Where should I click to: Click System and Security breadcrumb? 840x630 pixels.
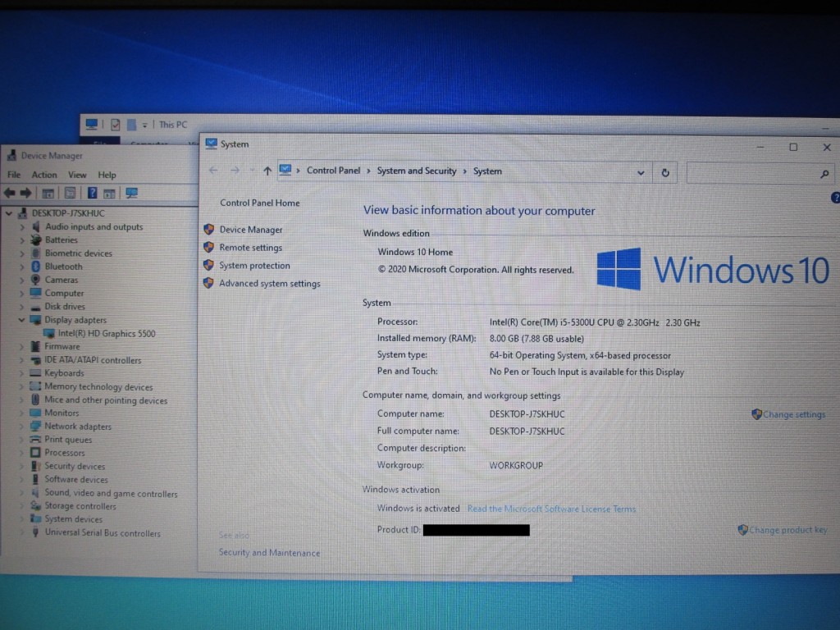416,171
